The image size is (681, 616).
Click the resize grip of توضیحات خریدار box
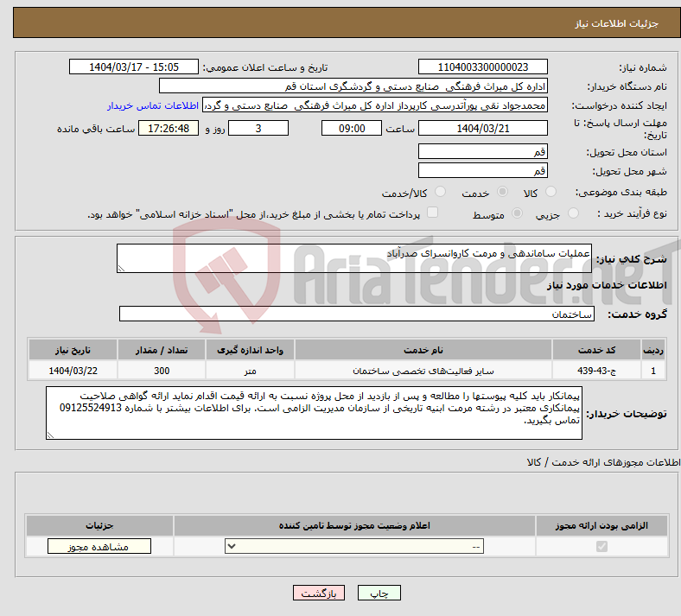(50, 435)
